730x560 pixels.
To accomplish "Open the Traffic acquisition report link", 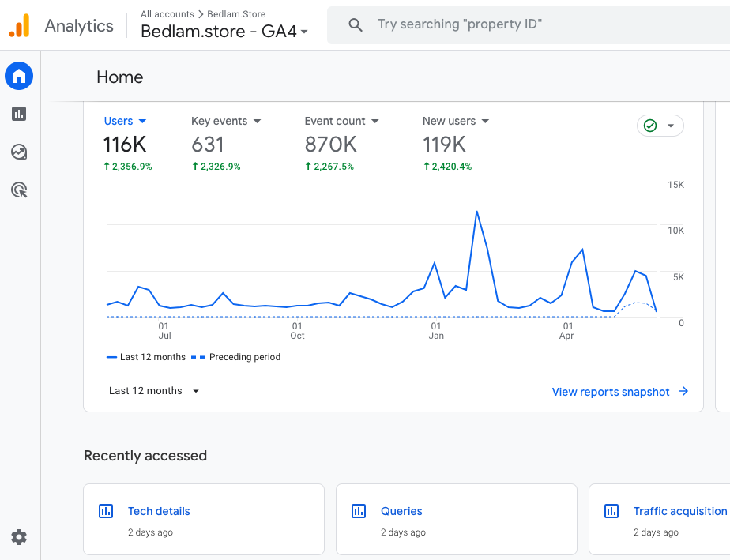I will pyautogui.click(x=680, y=511).
